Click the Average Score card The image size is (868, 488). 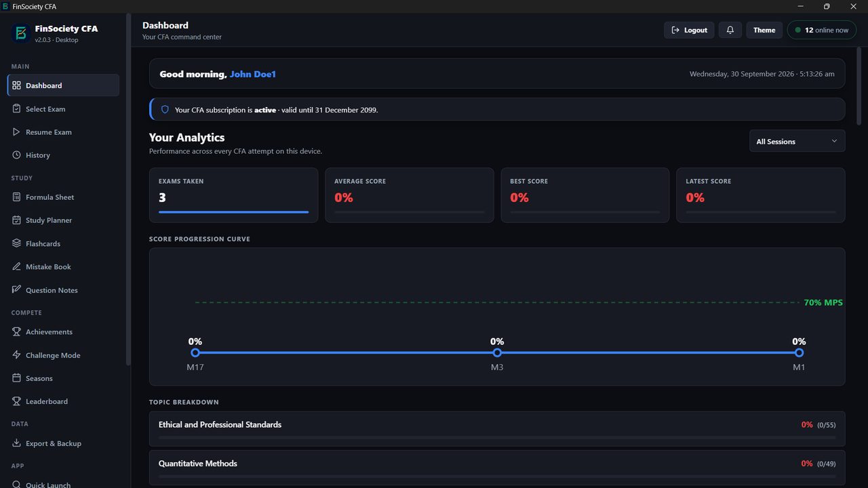[x=409, y=195]
